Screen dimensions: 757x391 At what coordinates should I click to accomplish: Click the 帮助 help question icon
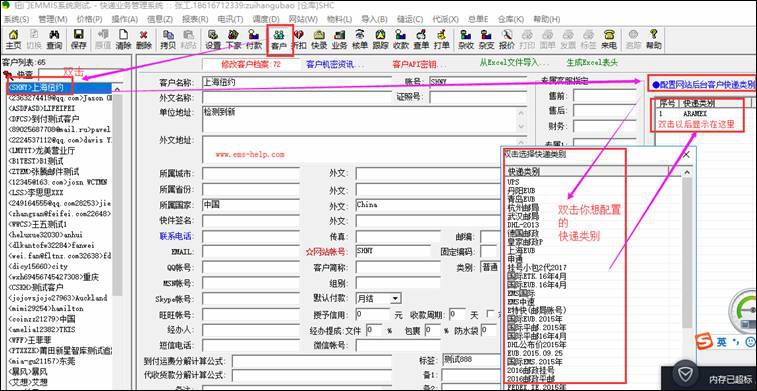pos(654,40)
